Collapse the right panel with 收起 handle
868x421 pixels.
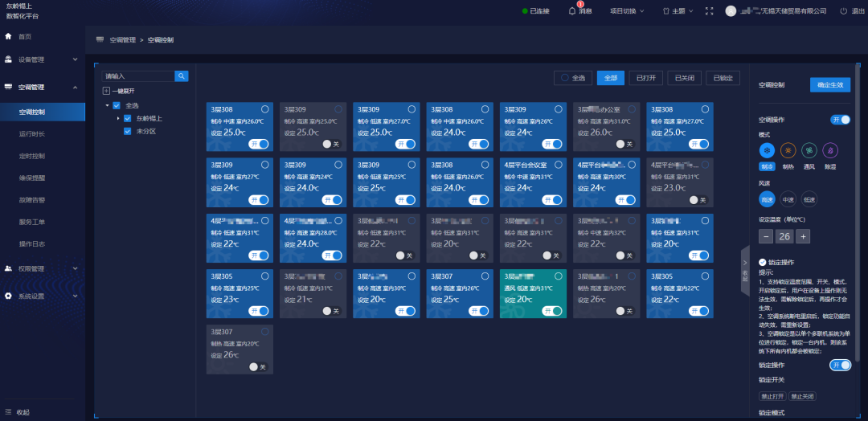tap(745, 271)
